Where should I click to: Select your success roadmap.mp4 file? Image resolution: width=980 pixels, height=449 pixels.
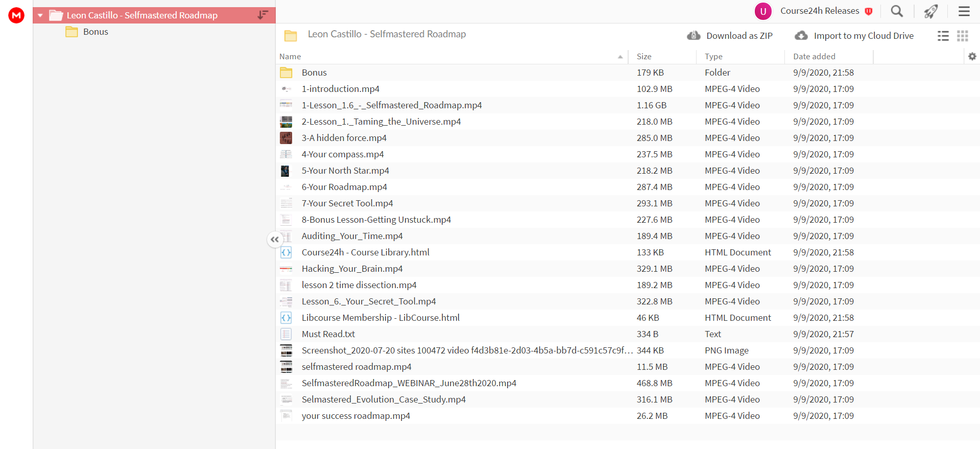point(356,416)
